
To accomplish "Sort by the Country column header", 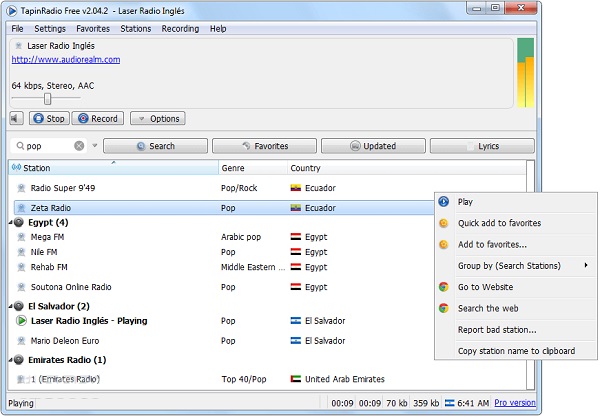I will [x=407, y=168].
